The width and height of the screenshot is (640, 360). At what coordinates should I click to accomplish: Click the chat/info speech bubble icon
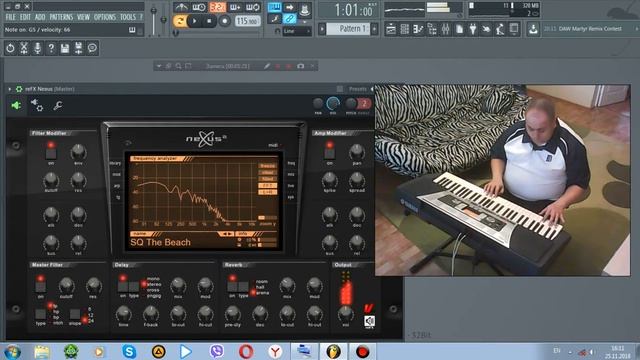point(92,48)
